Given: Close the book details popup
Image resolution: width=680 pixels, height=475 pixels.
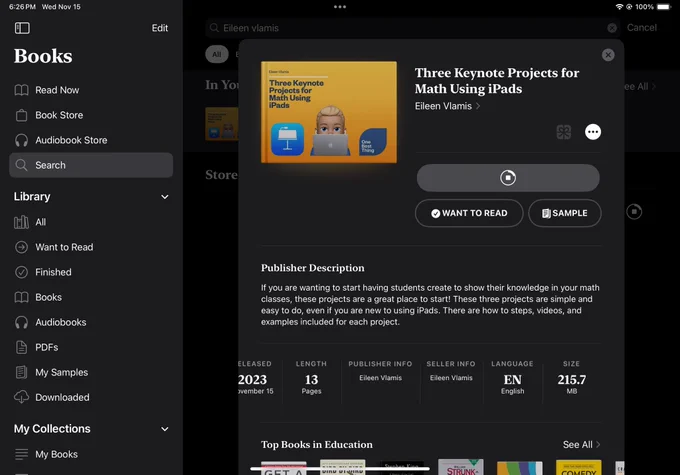Looking at the screenshot, I should pyautogui.click(x=608, y=55).
